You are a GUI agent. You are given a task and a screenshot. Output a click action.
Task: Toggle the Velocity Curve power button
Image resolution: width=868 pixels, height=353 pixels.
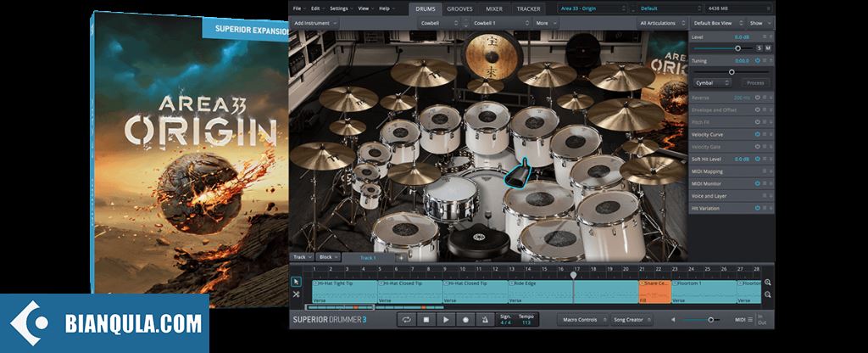pos(757,134)
